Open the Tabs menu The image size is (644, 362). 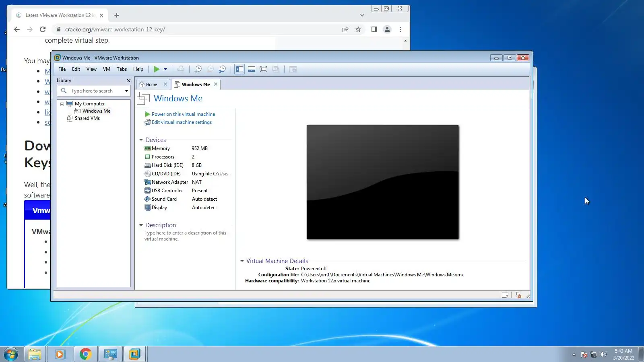coord(122,69)
